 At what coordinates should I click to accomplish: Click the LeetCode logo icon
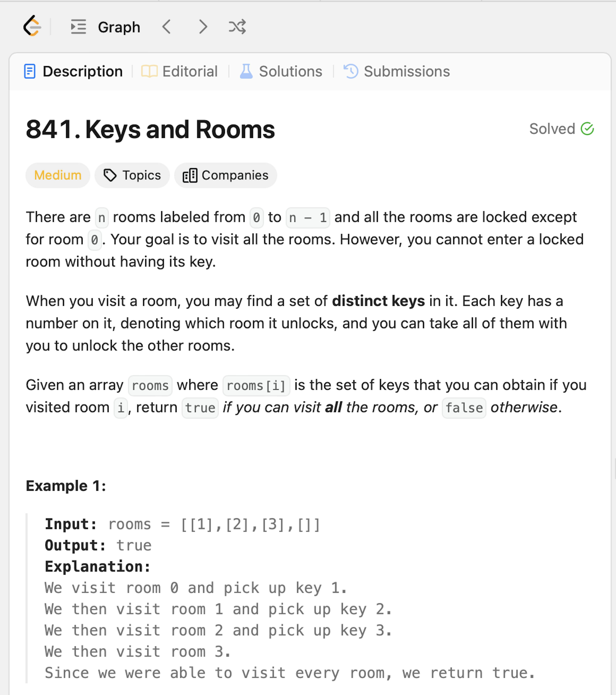coord(32,26)
